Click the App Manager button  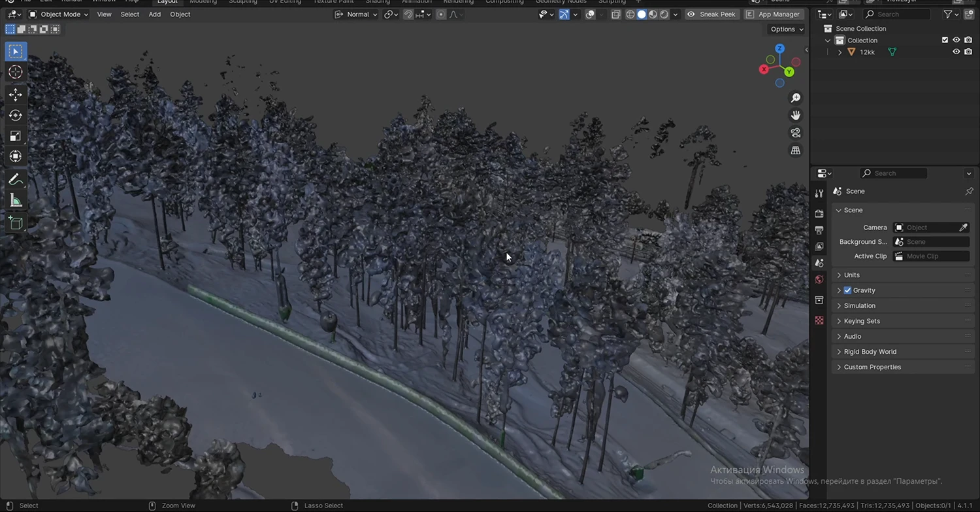click(x=773, y=14)
